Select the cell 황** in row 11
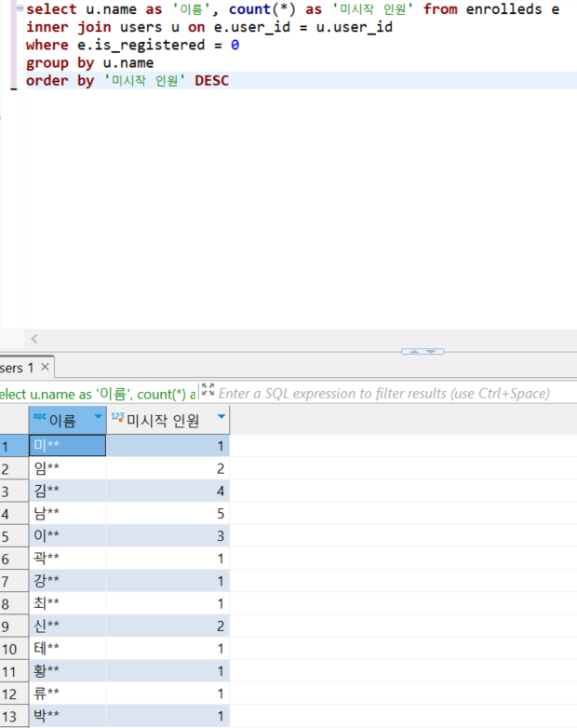The height and width of the screenshot is (728, 577). click(x=68, y=671)
